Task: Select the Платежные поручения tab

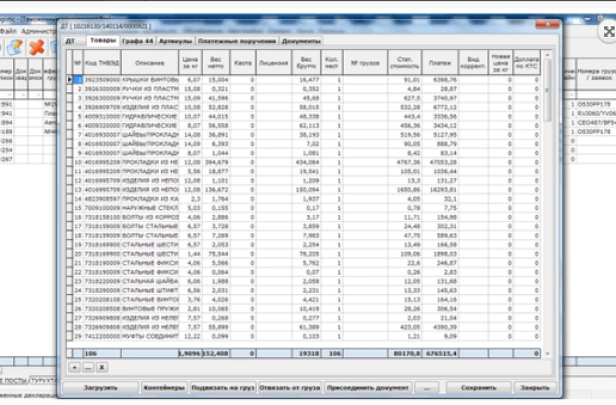Action: 238,41
